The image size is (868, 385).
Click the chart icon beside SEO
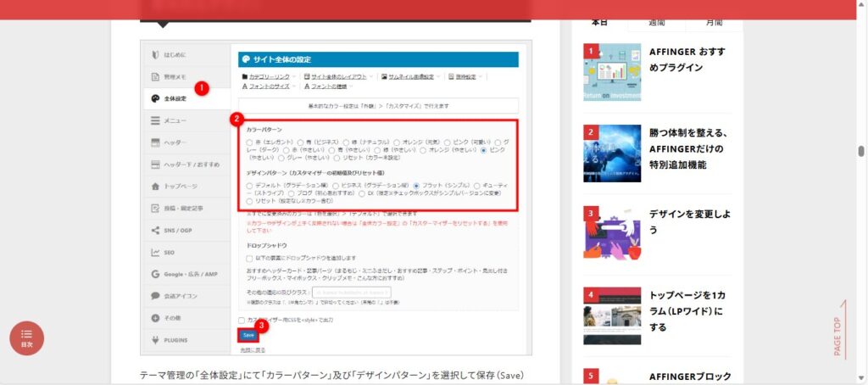point(155,252)
